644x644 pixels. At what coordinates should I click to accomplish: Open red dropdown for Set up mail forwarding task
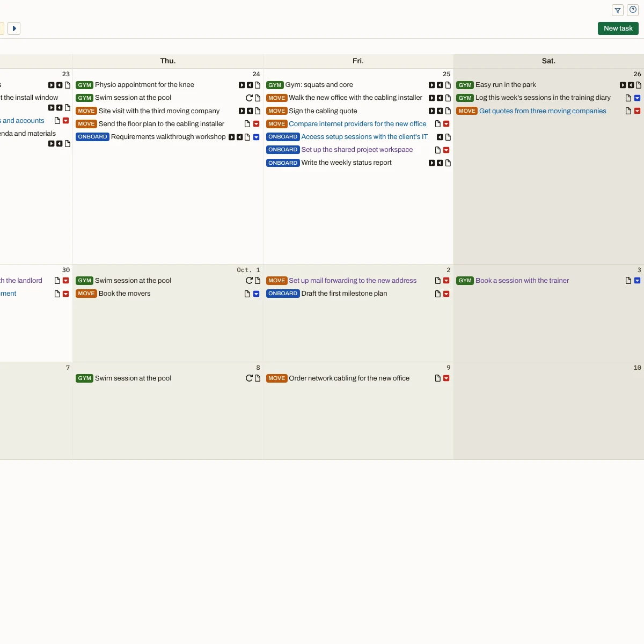click(x=446, y=281)
